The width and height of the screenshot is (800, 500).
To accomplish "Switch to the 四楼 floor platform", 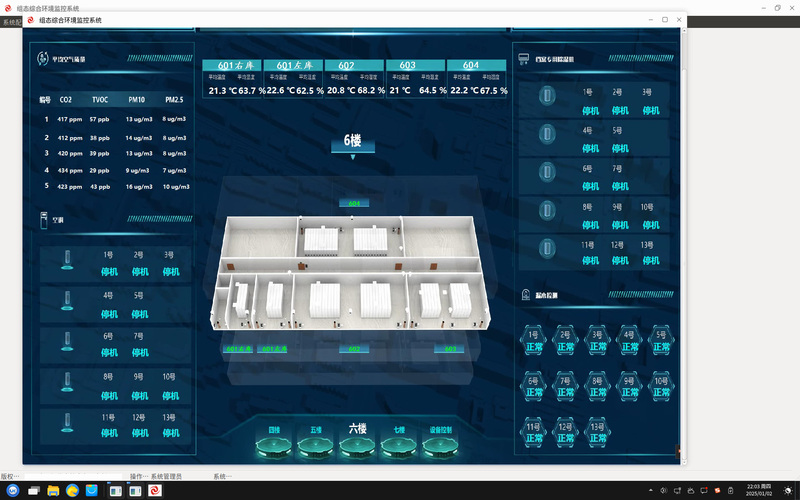I will (274, 441).
